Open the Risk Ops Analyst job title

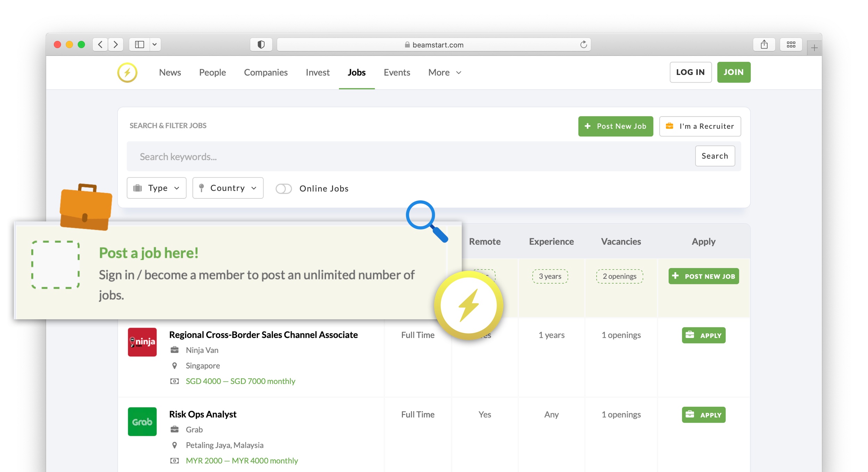tap(203, 414)
